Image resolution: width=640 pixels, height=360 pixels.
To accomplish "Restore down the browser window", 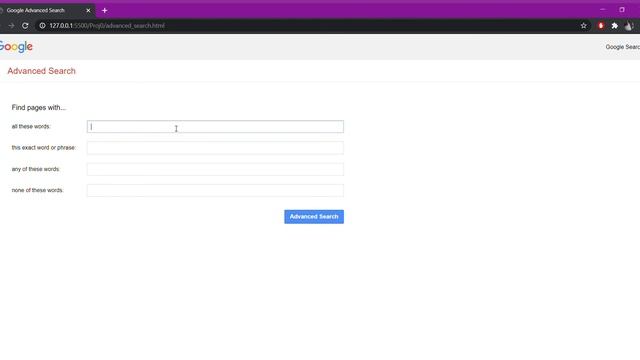I will (622, 9).
